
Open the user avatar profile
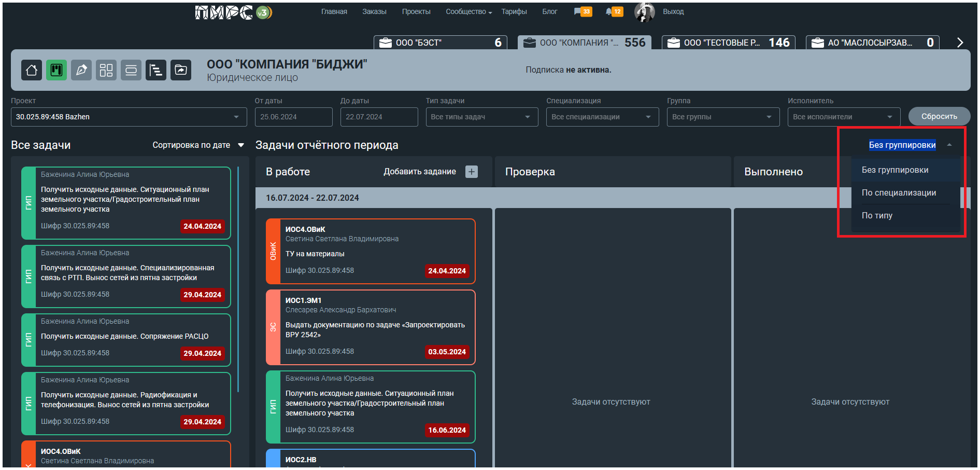(x=644, y=12)
